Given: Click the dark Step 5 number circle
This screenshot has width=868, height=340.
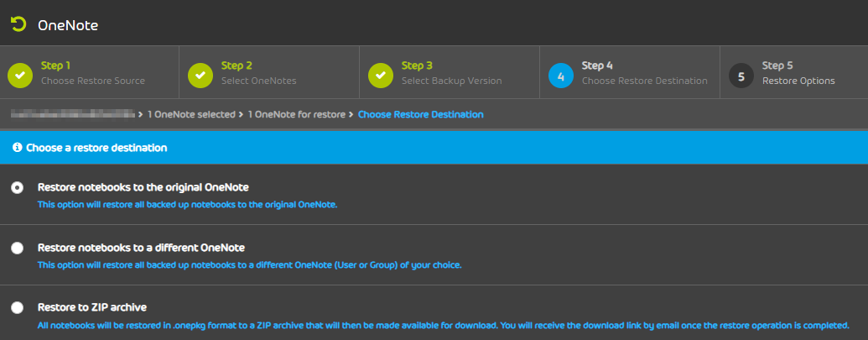Looking at the screenshot, I should (x=741, y=75).
